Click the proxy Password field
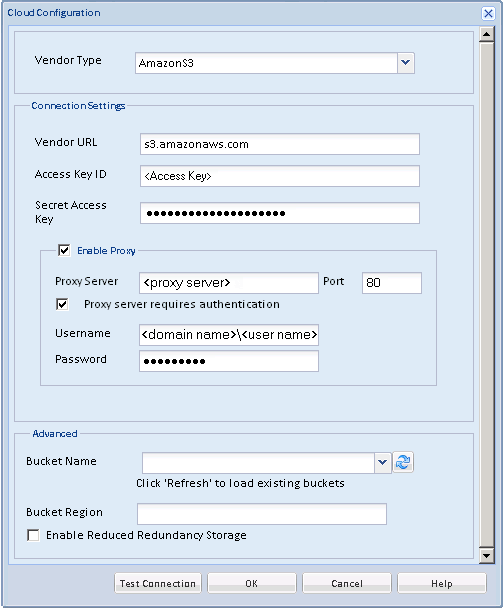Viewport: 503px width, 608px height. pyautogui.click(x=229, y=361)
